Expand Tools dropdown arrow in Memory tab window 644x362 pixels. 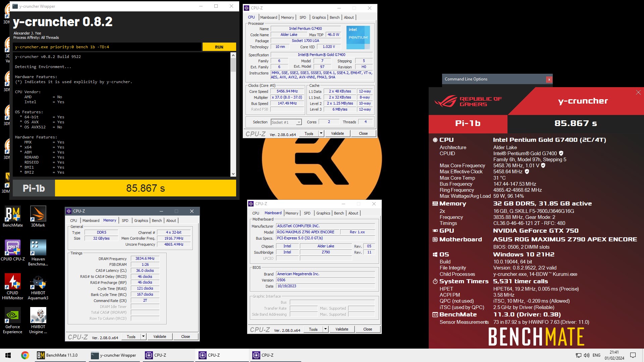[x=143, y=337]
